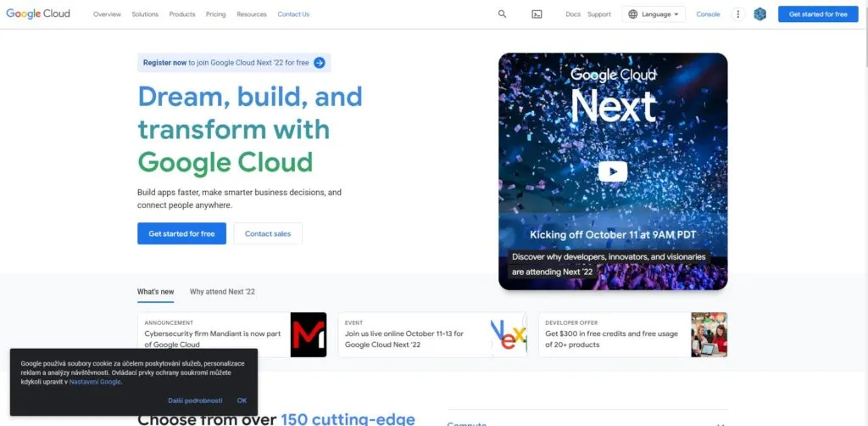
Task: Click Contact Us in top navigation
Action: click(293, 14)
